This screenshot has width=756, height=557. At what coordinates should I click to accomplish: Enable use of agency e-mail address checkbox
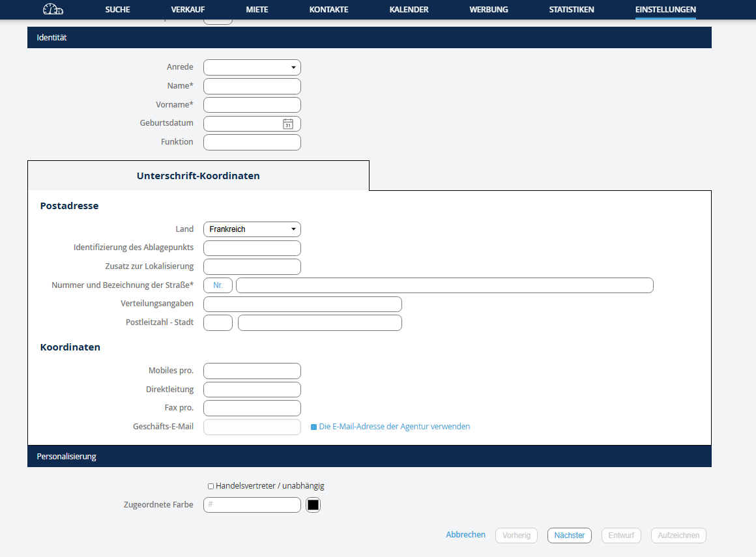(x=313, y=427)
